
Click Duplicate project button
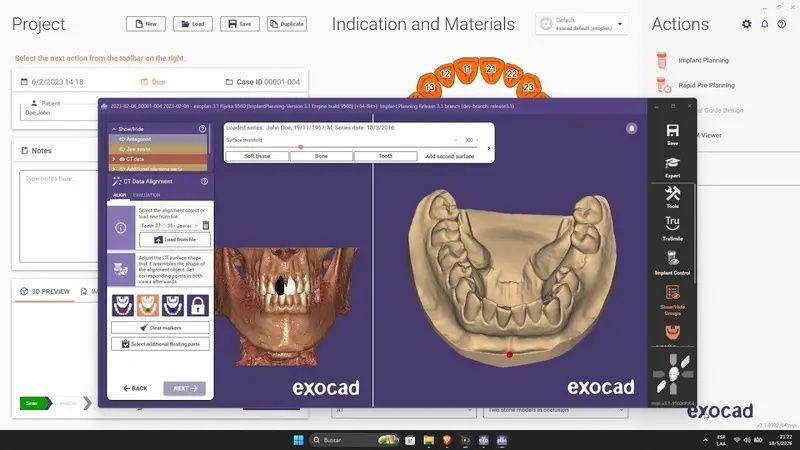(287, 24)
